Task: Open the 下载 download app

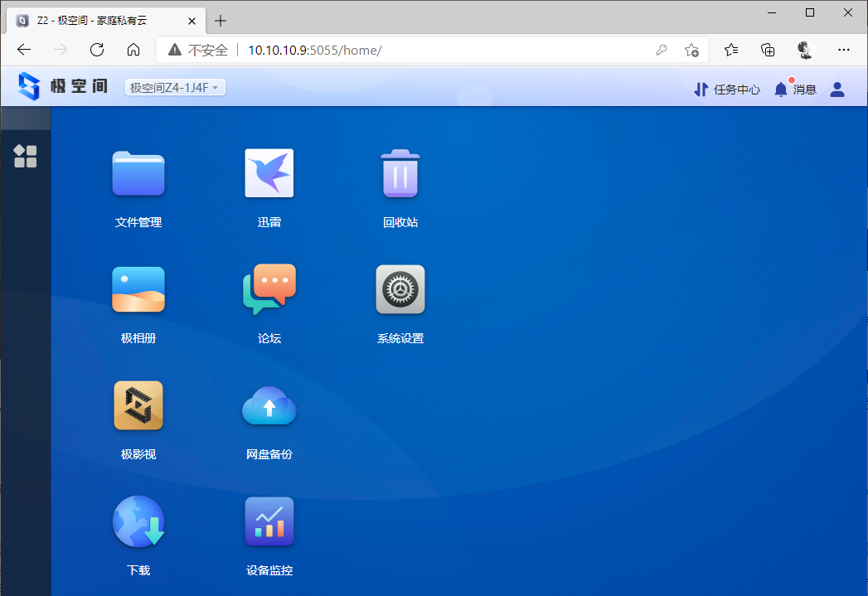Action: click(138, 522)
